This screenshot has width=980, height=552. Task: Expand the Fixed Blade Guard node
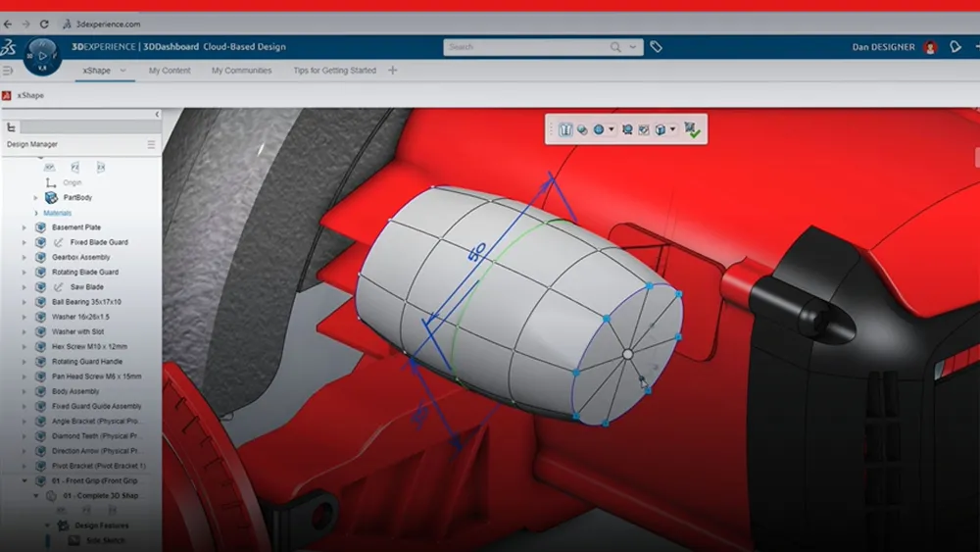pos(24,242)
